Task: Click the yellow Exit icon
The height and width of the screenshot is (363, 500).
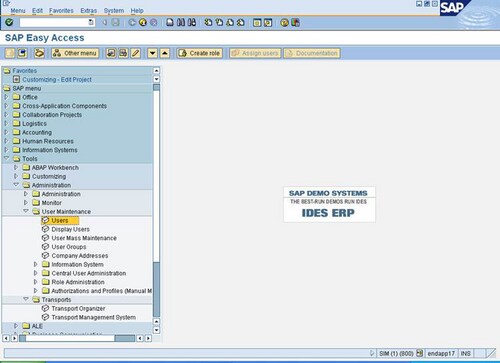Action: [143, 22]
